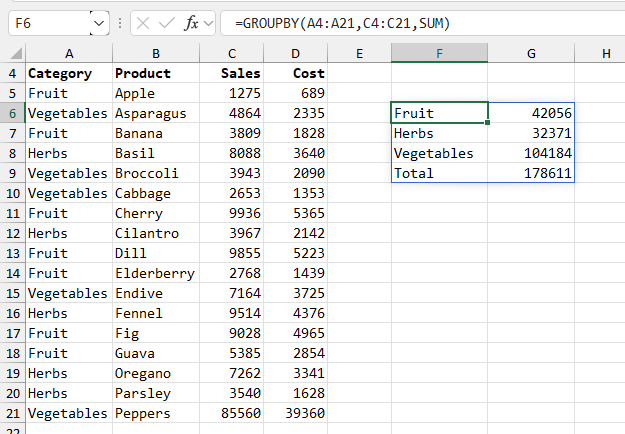Expand the Name Box dropdown arrow

[x=99, y=24]
